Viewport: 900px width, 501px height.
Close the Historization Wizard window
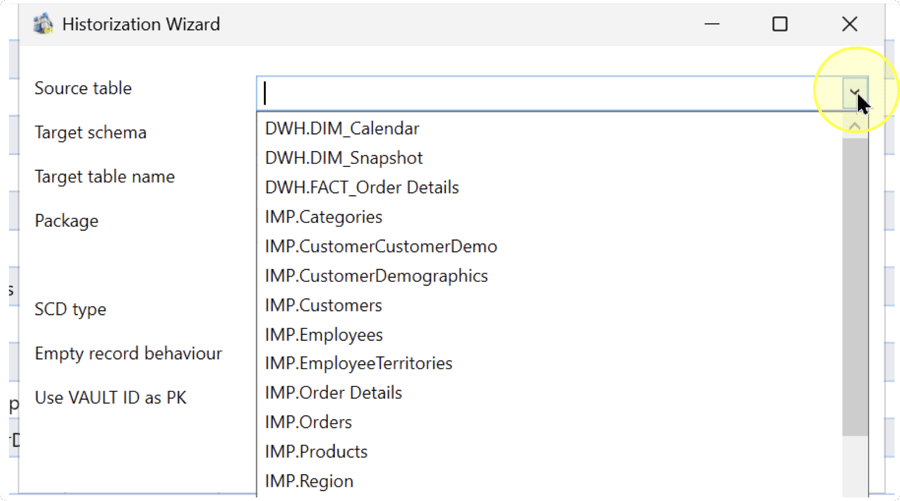[849, 24]
